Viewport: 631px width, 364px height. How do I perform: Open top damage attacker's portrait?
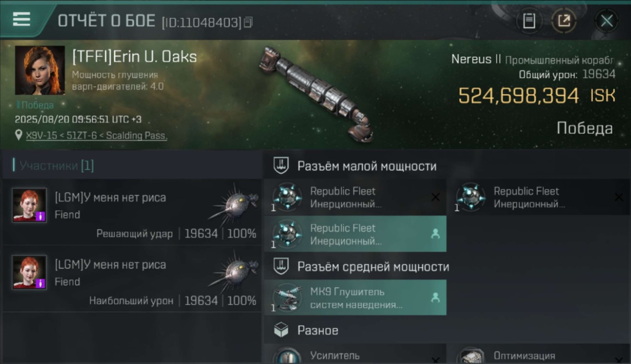point(30,272)
